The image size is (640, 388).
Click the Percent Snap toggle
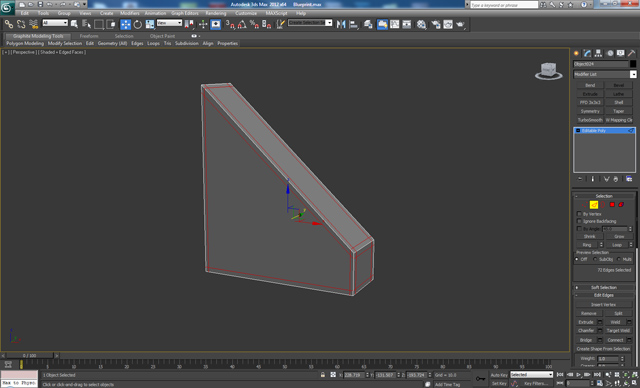(254, 24)
